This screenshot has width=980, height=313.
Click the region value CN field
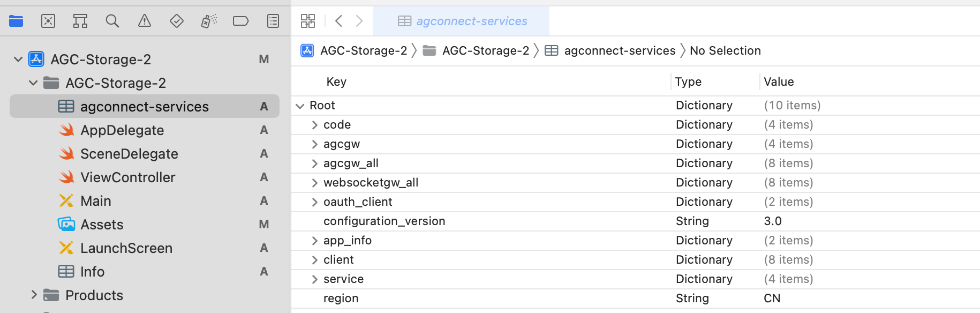click(772, 299)
